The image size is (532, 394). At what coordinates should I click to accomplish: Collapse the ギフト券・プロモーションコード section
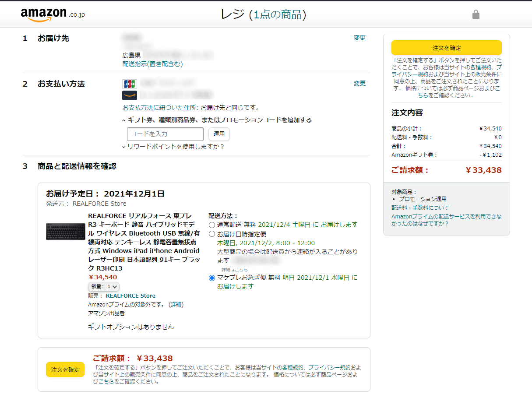pos(217,120)
